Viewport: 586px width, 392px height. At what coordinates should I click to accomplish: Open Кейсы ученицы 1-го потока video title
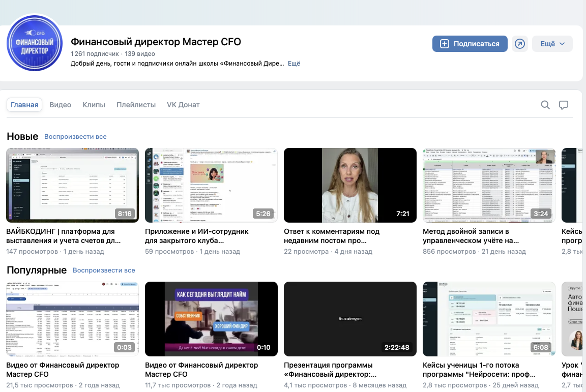(479, 370)
